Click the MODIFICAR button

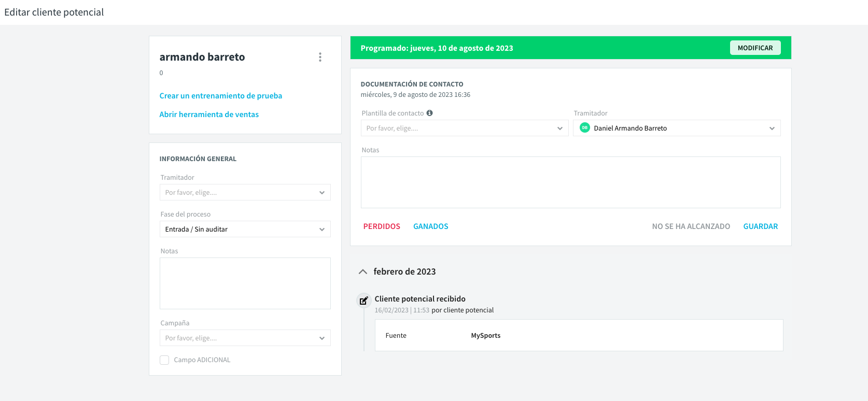[x=755, y=48]
